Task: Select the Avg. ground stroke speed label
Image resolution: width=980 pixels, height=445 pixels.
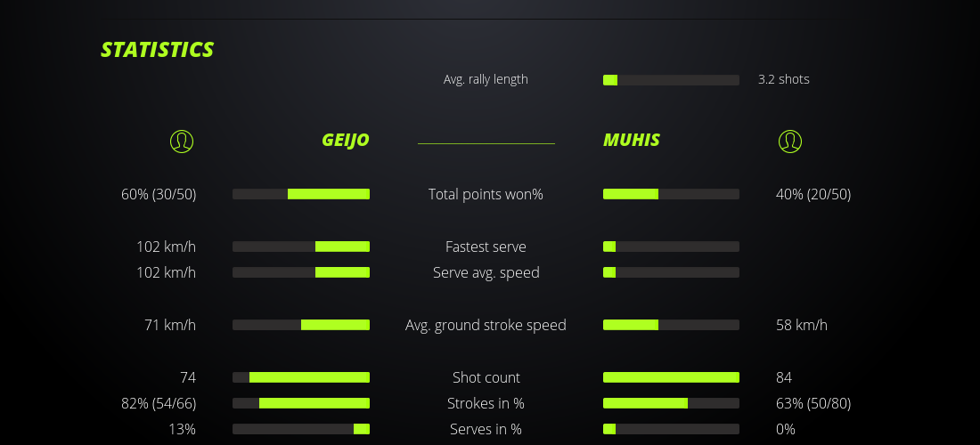Action: coord(486,325)
